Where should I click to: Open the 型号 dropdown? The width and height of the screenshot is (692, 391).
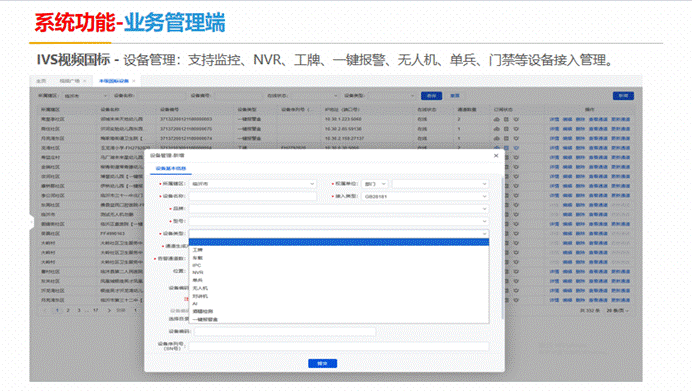click(x=338, y=221)
